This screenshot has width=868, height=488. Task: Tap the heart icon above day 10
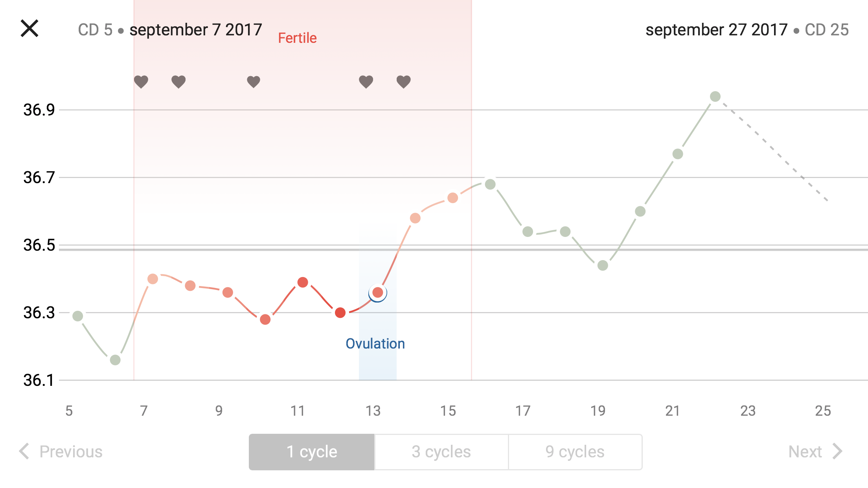pos(254,82)
